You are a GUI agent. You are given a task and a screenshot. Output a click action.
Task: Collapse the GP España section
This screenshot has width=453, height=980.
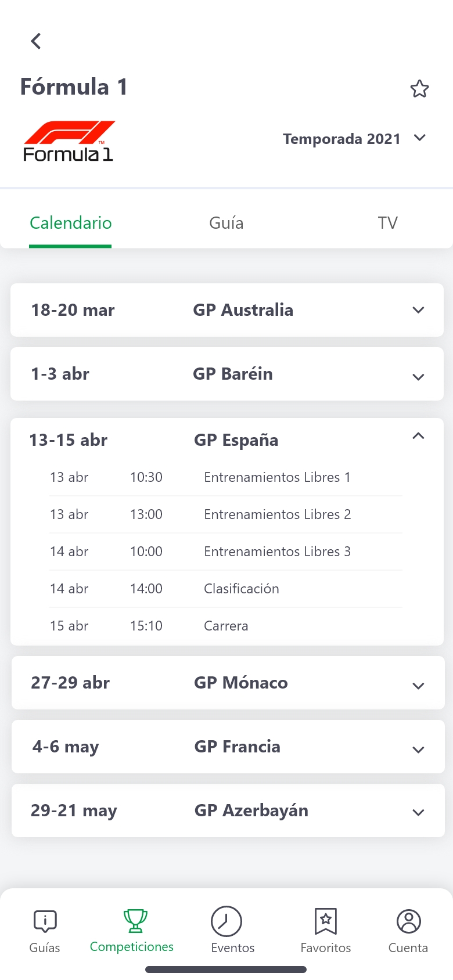[418, 437]
